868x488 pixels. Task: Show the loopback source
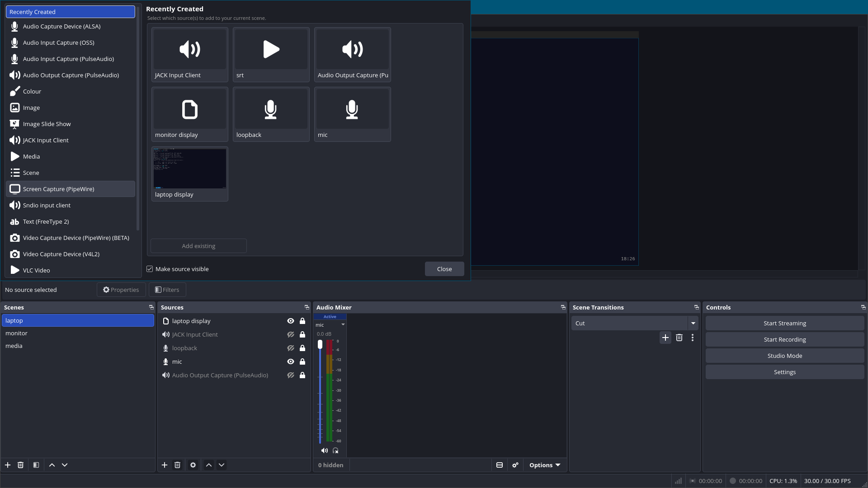(291, 348)
